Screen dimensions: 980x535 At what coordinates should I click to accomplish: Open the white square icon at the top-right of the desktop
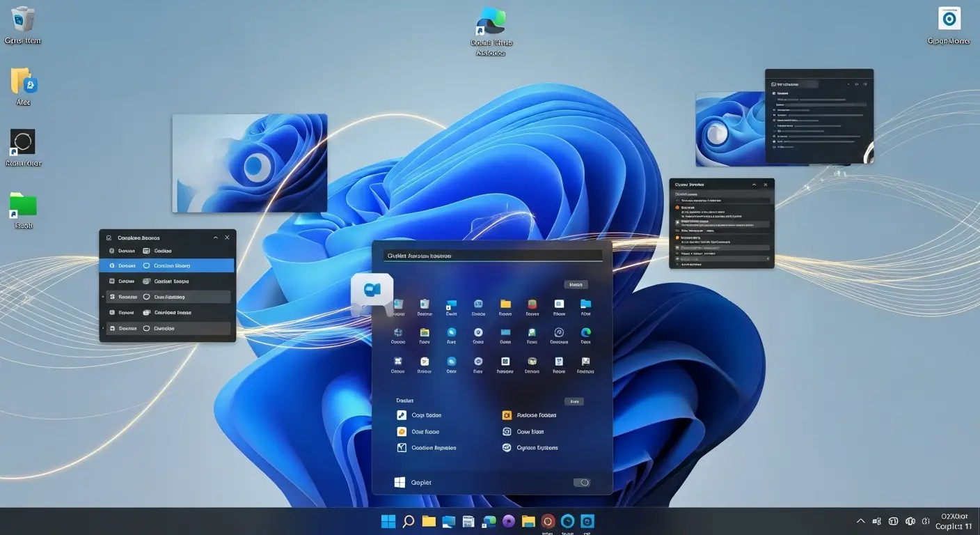(949, 18)
